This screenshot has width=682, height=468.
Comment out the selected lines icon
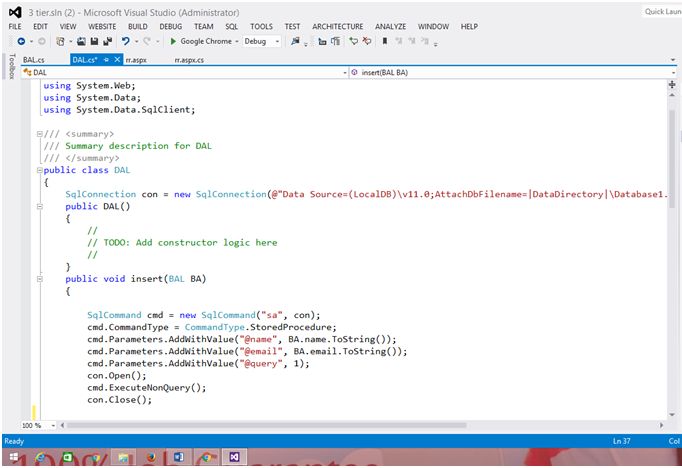(x=354, y=41)
